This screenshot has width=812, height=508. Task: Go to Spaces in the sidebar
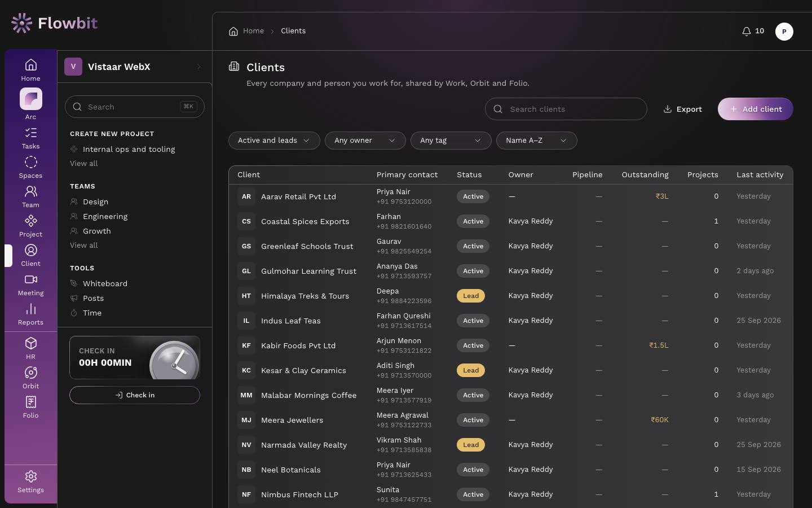point(31,162)
